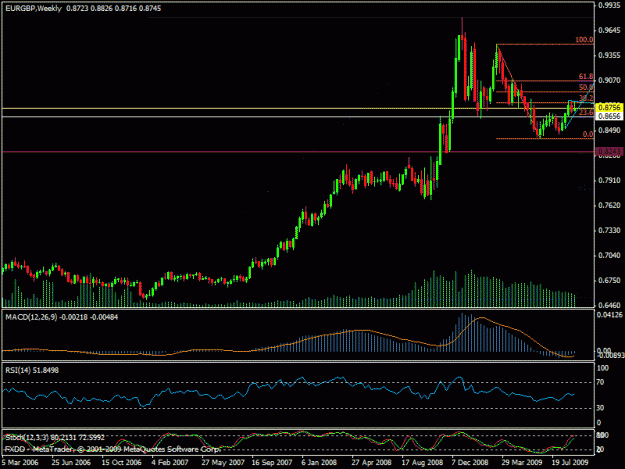Click the 4 Feb 2007 date label
Viewport: 625px width, 469px height.
pyautogui.click(x=170, y=463)
